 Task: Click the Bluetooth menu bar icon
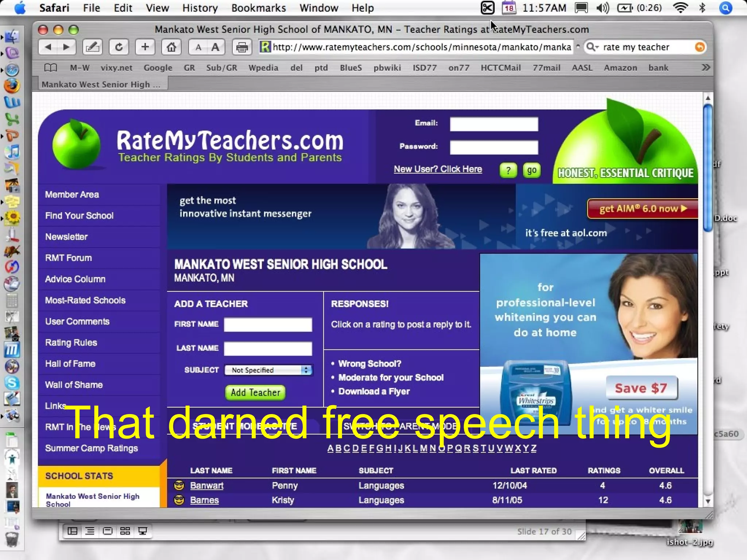pos(702,8)
